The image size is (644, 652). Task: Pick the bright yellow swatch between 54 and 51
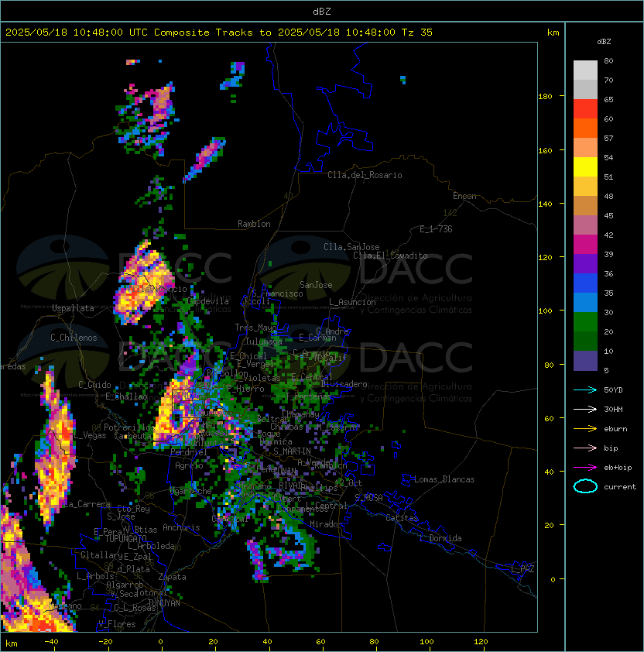pyautogui.click(x=585, y=167)
